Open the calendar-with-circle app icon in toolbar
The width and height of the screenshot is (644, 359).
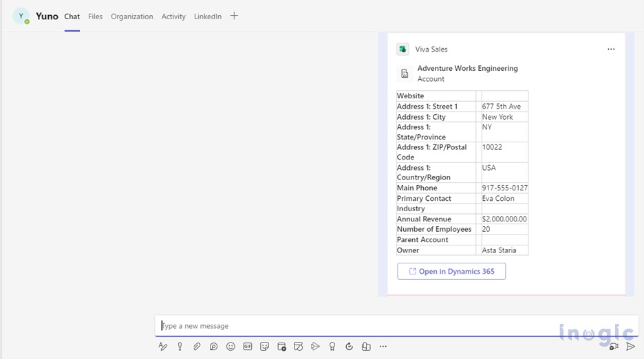(298, 347)
